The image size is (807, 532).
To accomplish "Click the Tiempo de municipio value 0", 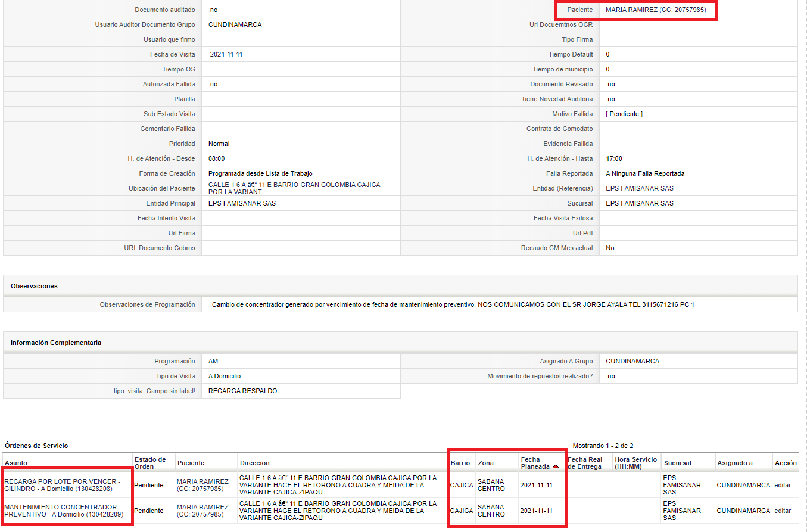I will point(607,69).
